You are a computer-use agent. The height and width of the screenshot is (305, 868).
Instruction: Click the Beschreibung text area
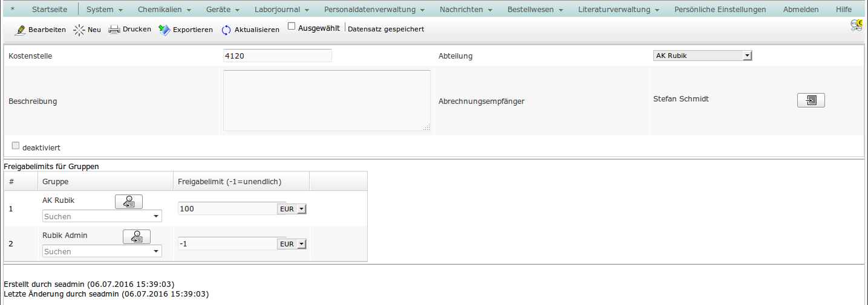(x=327, y=100)
